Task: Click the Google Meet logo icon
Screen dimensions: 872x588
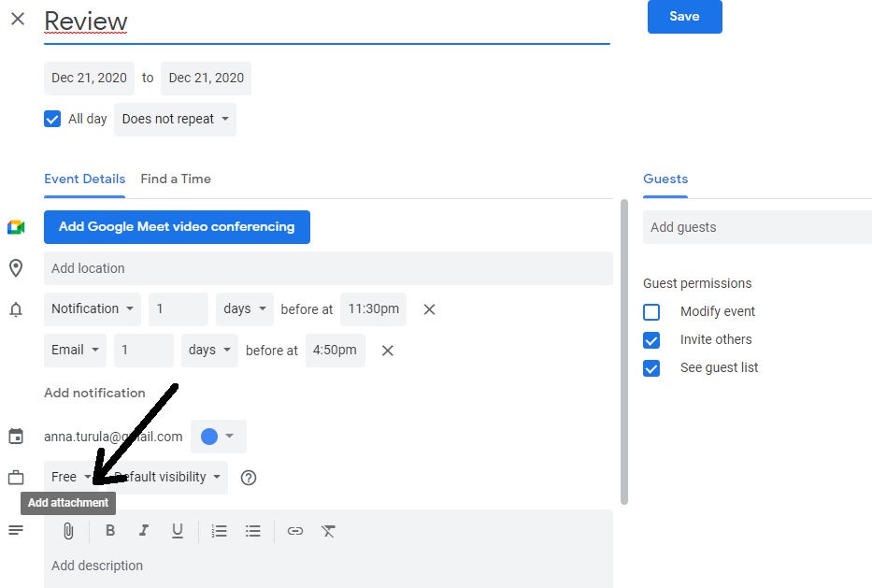Action: click(16, 227)
